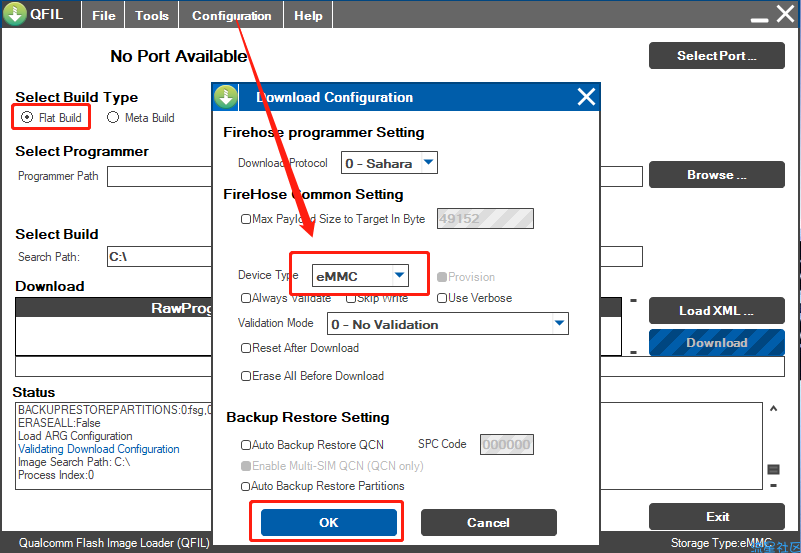Minimize the QFIL main window
The image size is (801, 553).
759,20
